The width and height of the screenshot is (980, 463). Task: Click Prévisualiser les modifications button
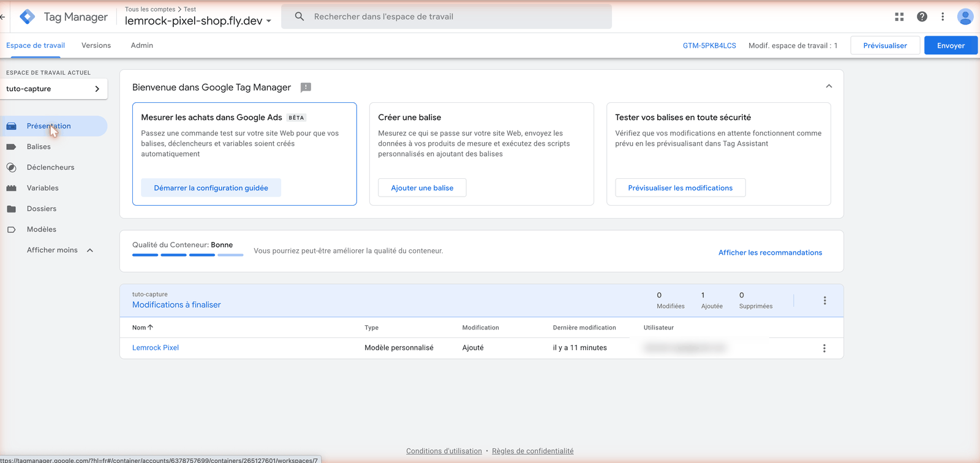click(680, 188)
